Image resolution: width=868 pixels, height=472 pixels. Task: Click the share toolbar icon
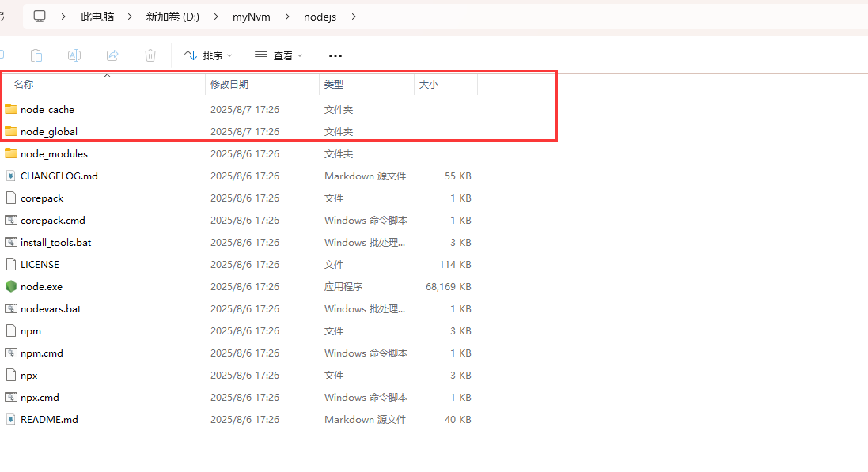[x=112, y=55]
